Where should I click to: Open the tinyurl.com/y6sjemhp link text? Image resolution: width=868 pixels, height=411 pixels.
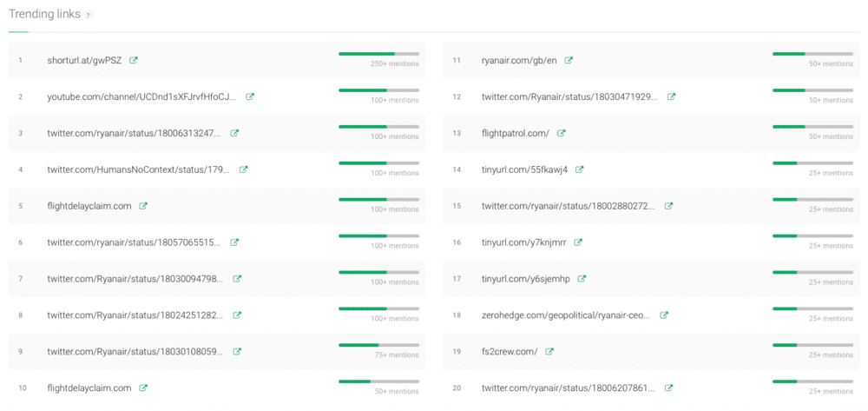[x=525, y=279]
